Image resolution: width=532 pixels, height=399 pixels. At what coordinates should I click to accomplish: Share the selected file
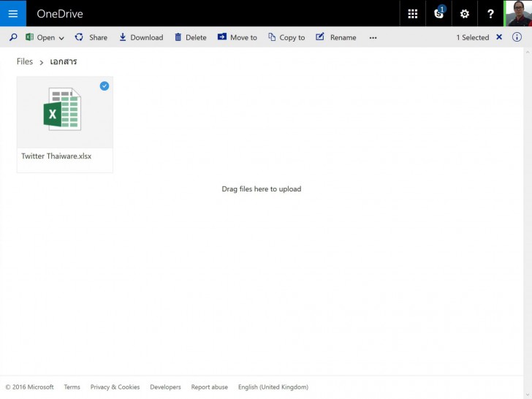[x=91, y=37]
